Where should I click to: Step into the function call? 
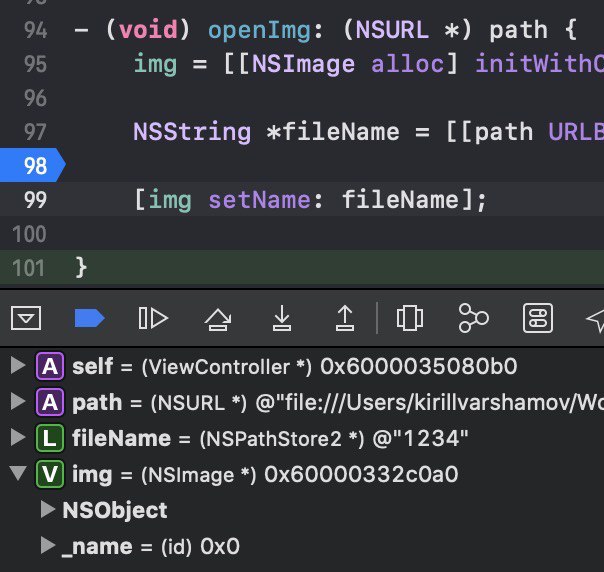tap(282, 318)
